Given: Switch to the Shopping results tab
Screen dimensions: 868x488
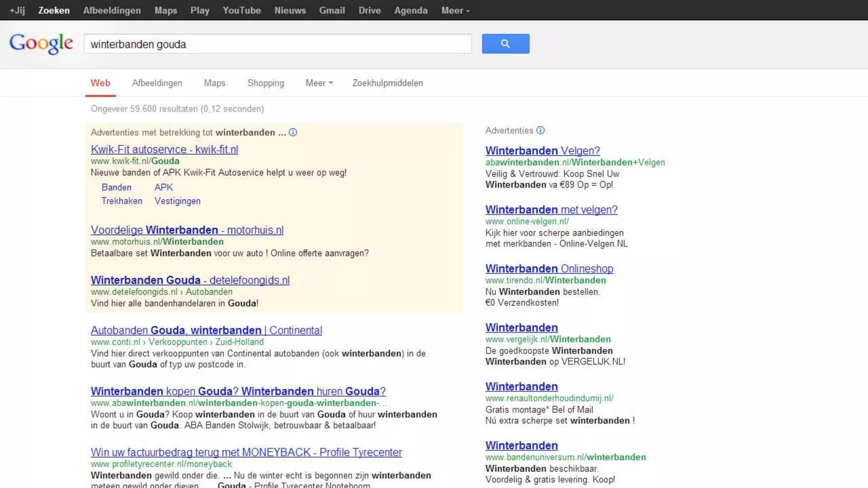Looking at the screenshot, I should (265, 83).
